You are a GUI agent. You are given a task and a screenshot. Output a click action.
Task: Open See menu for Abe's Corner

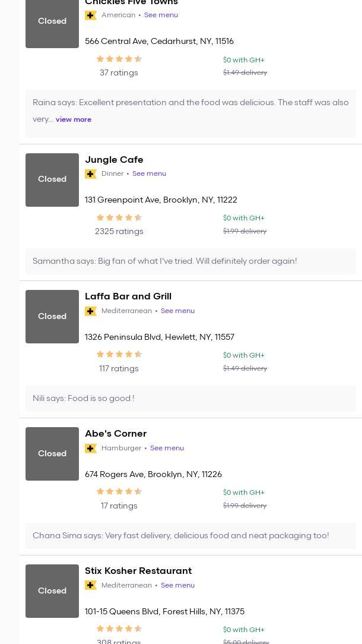tap(167, 449)
